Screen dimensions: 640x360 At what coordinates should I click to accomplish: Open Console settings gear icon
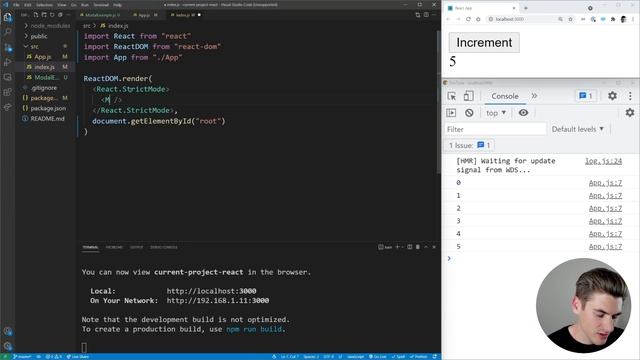click(630, 112)
